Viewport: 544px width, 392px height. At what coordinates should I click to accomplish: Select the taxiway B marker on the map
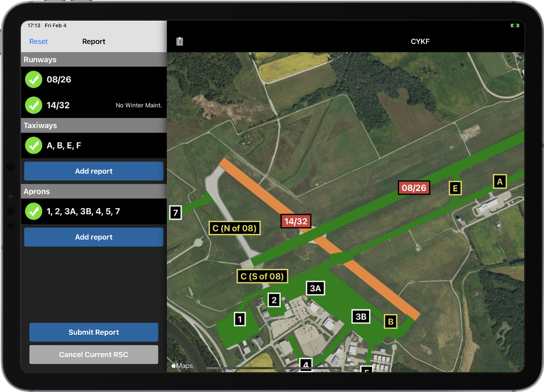390,321
